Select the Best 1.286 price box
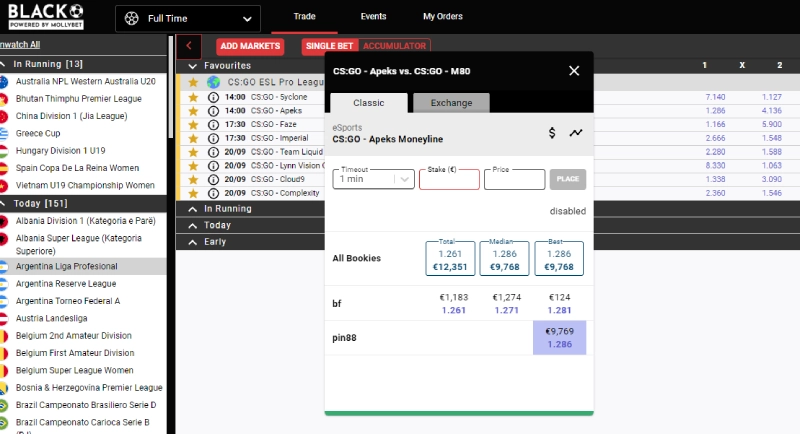800x434 pixels. click(x=559, y=259)
